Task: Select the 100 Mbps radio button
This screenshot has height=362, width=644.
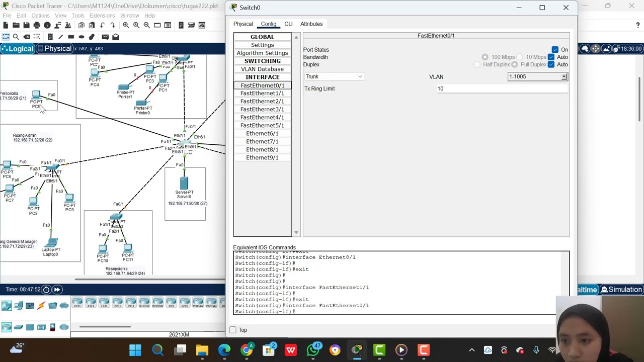Action: [485, 57]
